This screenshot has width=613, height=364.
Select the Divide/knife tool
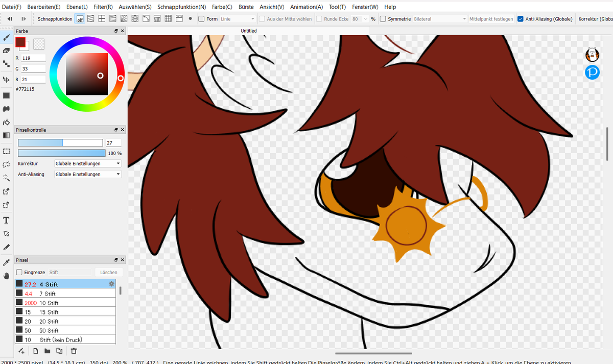(6, 247)
